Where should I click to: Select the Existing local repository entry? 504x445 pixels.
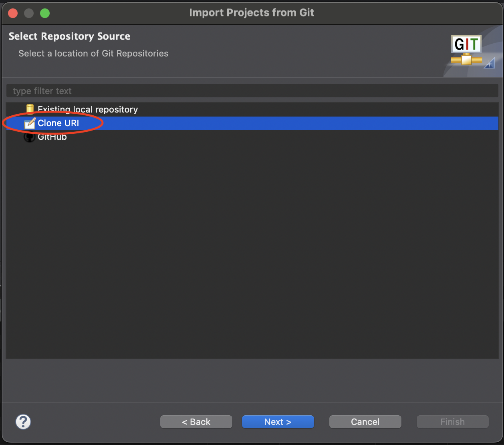pos(87,109)
